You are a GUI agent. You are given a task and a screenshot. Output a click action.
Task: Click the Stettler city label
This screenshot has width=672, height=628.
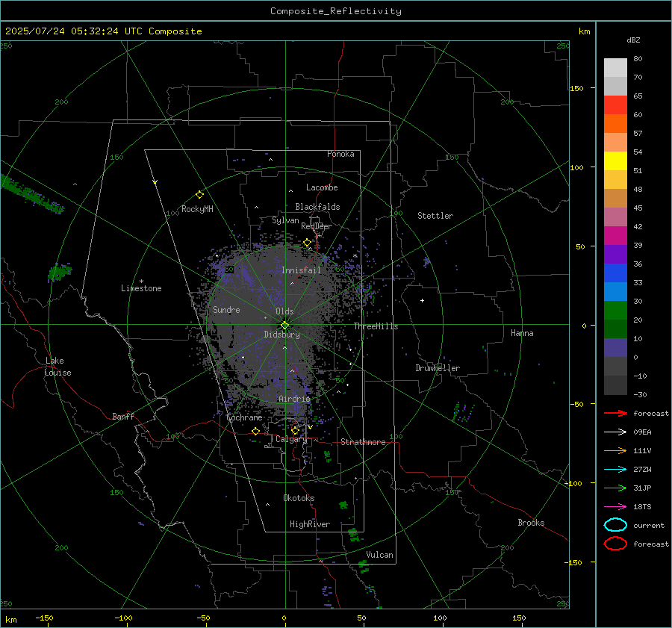coord(435,216)
